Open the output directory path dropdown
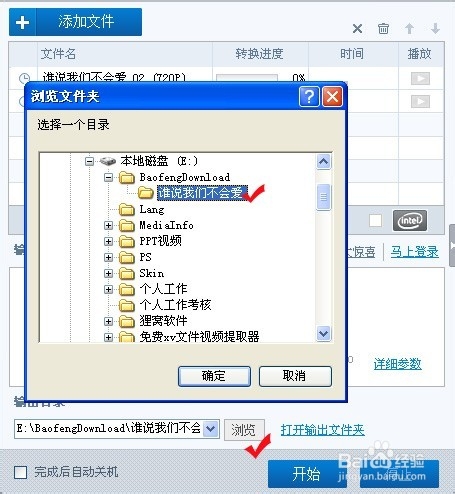Image resolution: width=455 pixels, height=494 pixels. 211,429
